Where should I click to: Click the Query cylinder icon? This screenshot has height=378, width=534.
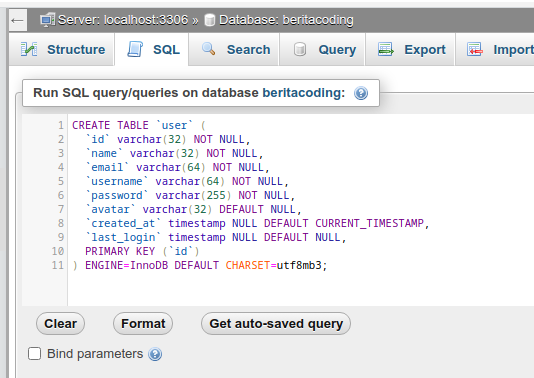300,49
